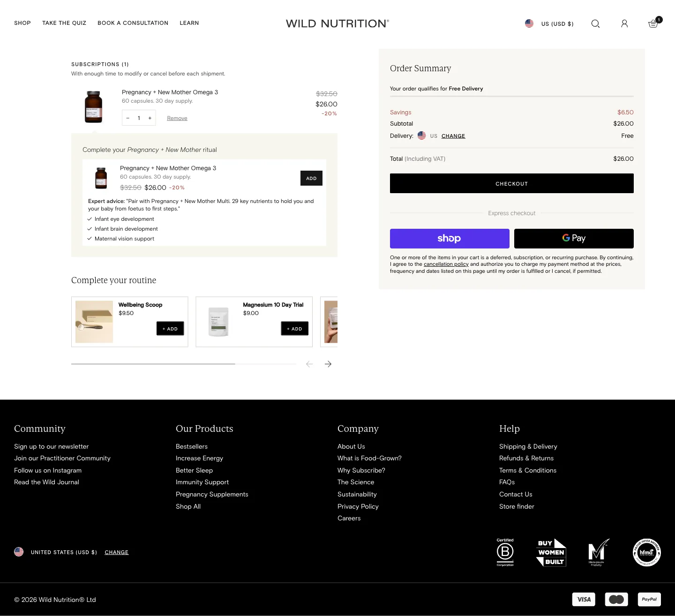Remove Pregnancy Omega 3 from cart

coord(177,118)
